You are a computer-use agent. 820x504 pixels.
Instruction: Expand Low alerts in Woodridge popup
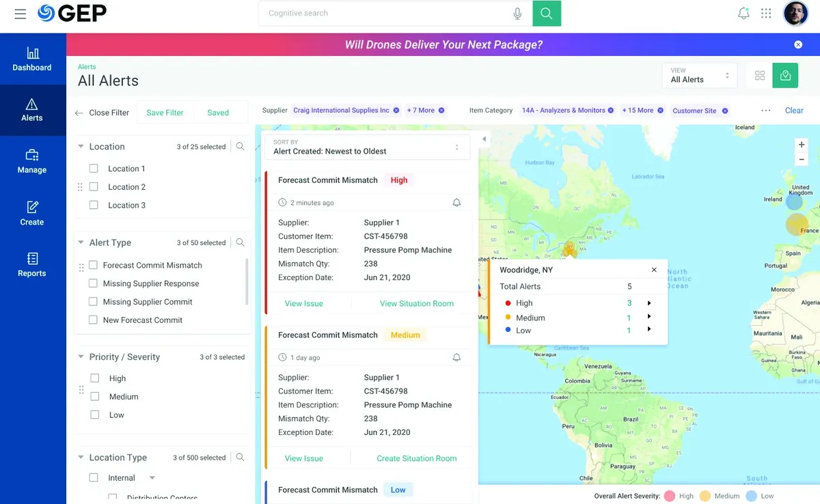point(649,330)
